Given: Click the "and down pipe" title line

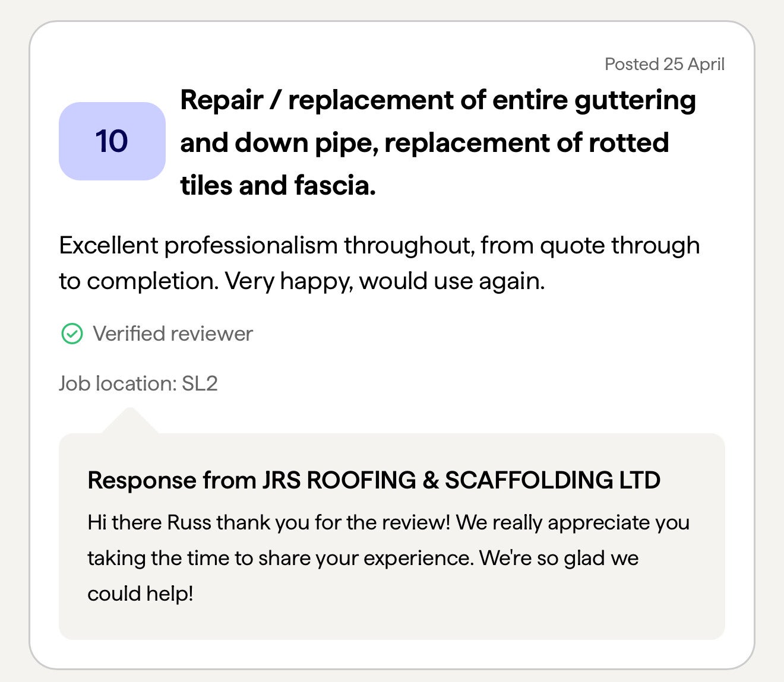Looking at the screenshot, I should click(x=279, y=143).
